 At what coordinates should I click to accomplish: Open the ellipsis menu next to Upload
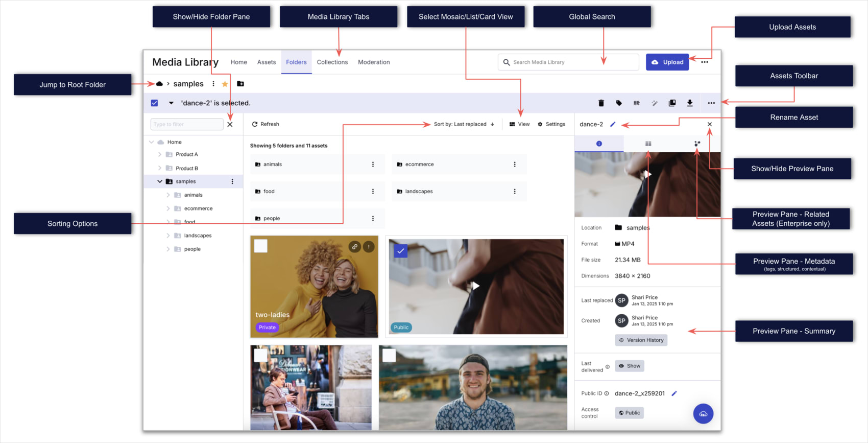click(x=705, y=62)
